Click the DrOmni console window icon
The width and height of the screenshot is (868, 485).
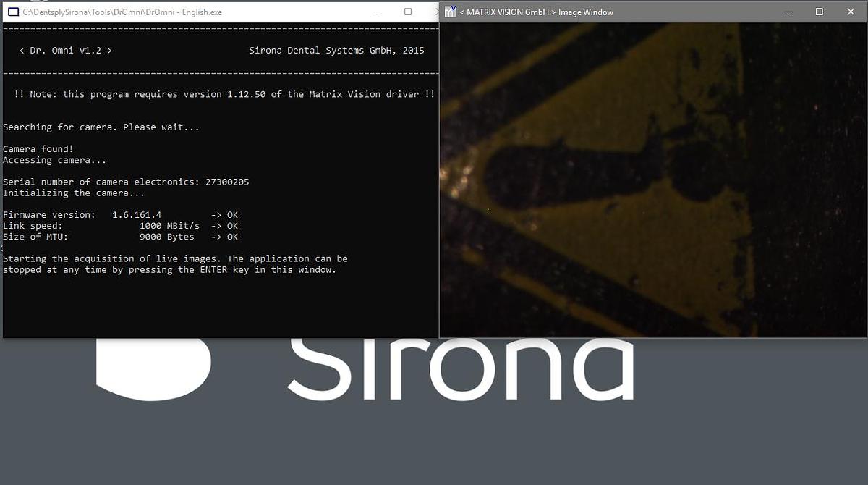pos(12,12)
